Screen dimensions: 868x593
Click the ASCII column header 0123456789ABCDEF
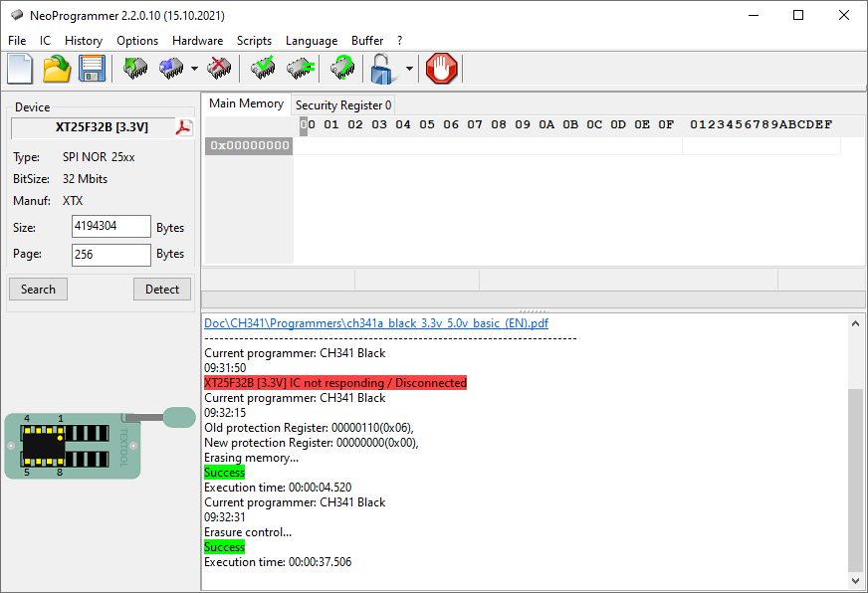tap(761, 125)
